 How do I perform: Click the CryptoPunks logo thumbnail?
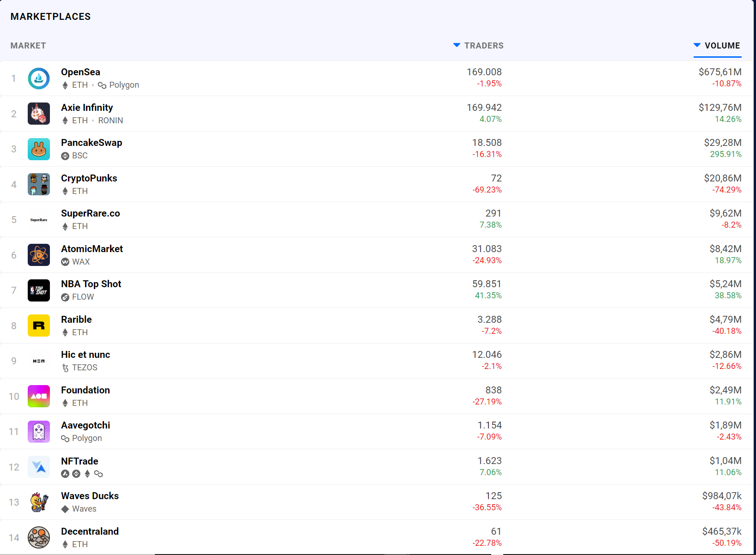[39, 184]
